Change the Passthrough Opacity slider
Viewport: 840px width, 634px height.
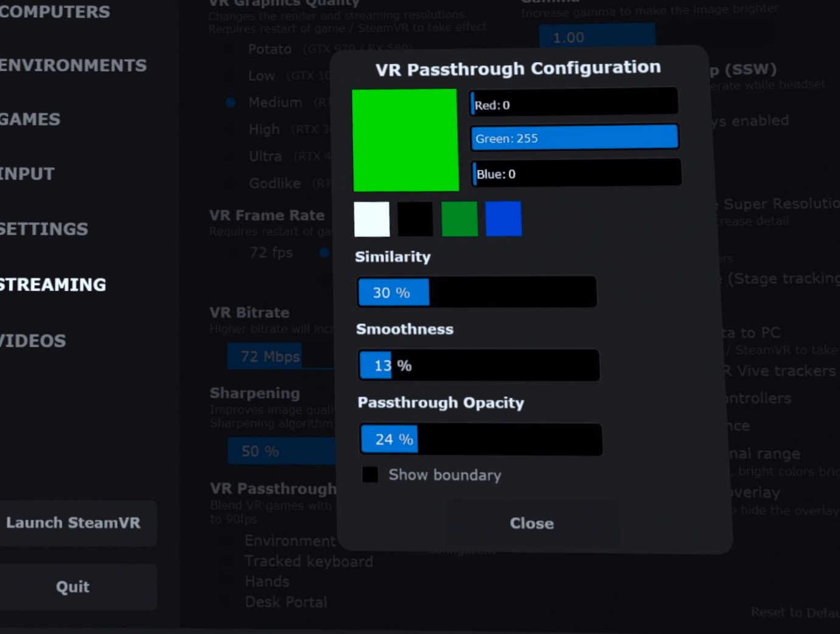[481, 439]
